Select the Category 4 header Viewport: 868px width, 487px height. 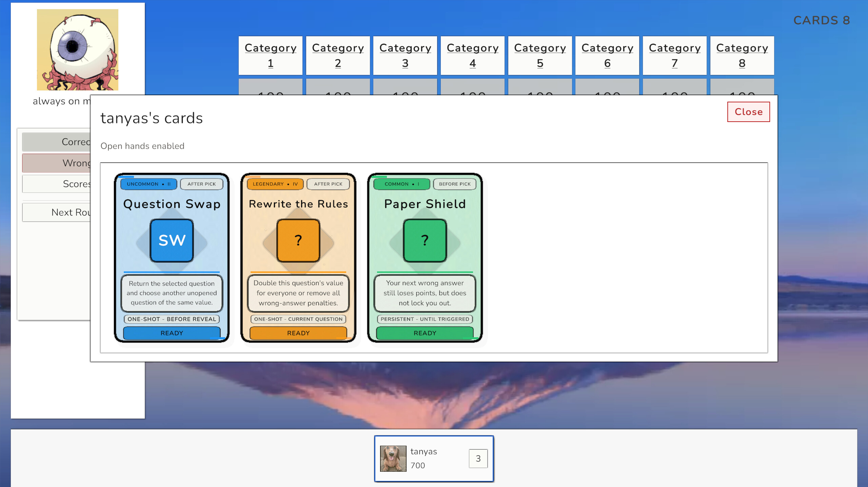point(473,56)
